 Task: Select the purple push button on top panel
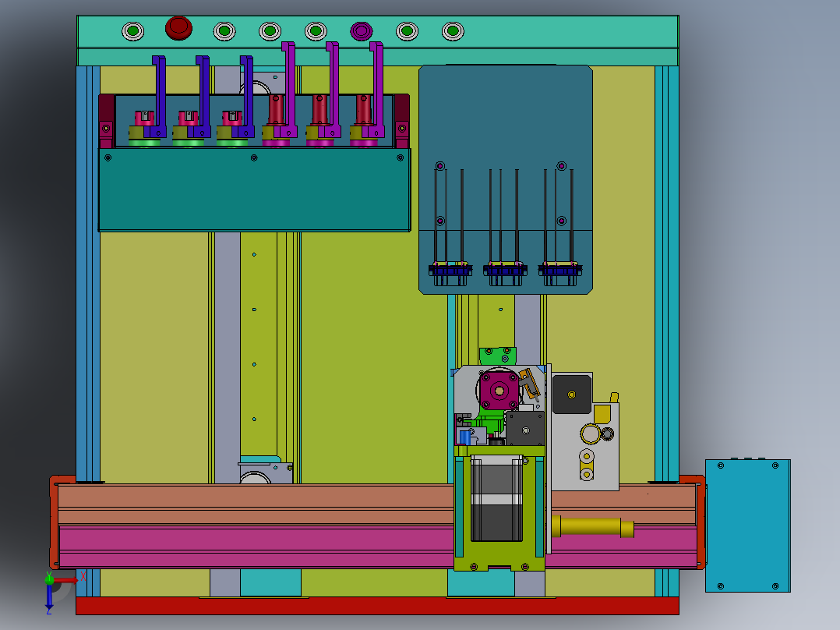tap(361, 31)
